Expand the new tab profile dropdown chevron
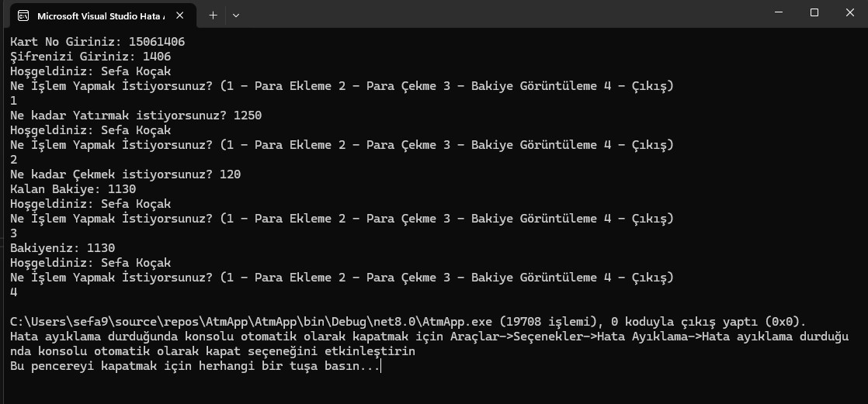 click(236, 15)
